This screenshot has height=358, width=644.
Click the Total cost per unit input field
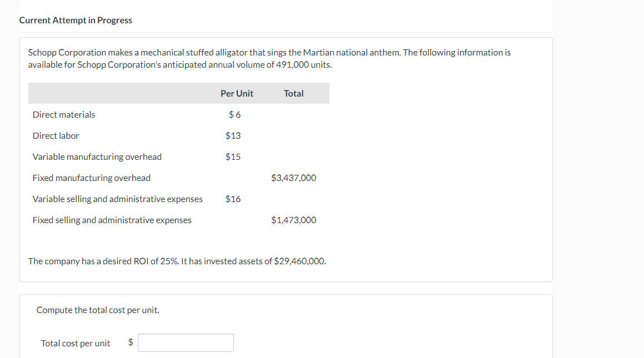(x=186, y=342)
